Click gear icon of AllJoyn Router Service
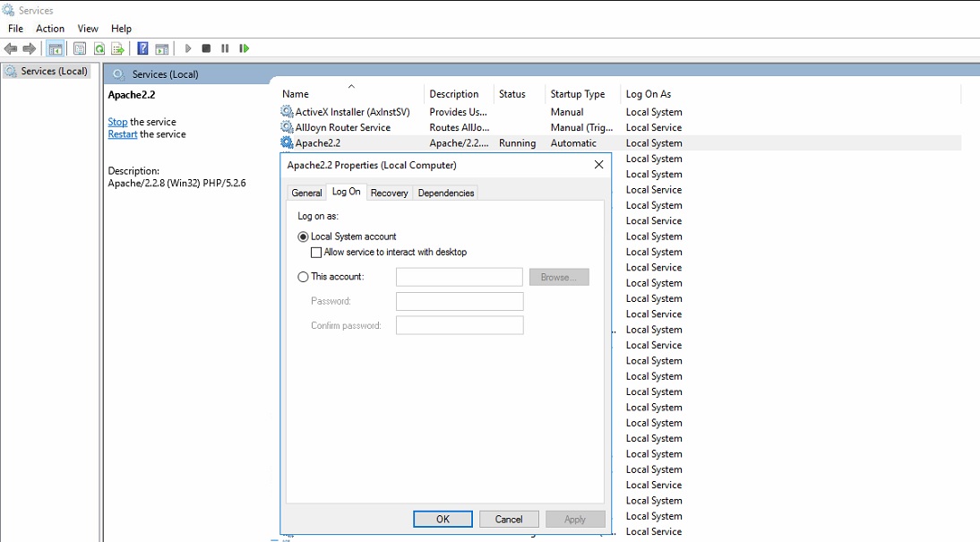 click(x=287, y=127)
